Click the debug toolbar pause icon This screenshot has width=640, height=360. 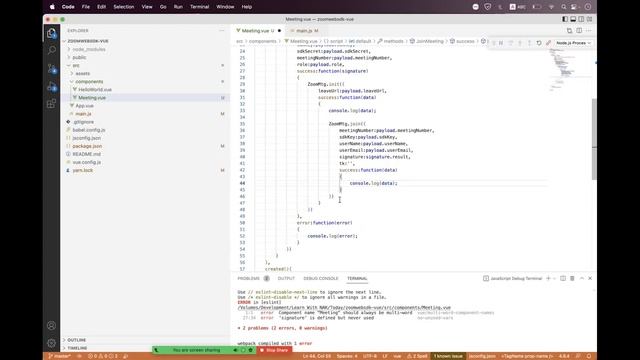pyautogui.click(x=501, y=43)
